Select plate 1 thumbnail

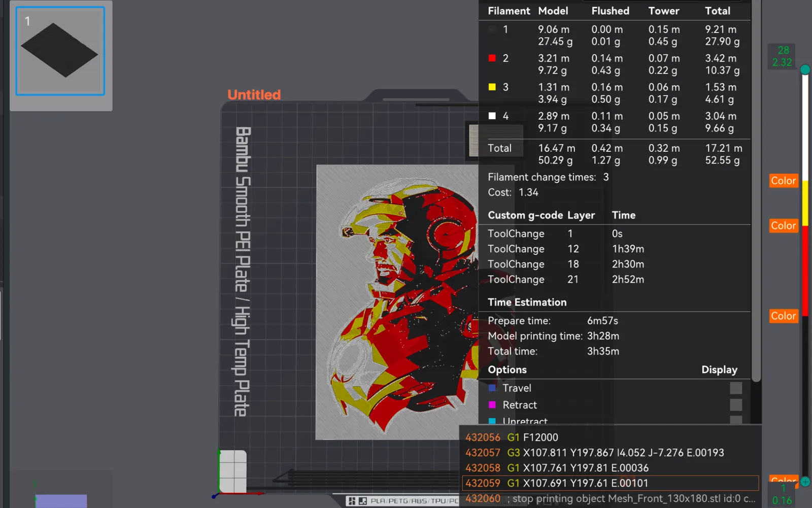60,51
